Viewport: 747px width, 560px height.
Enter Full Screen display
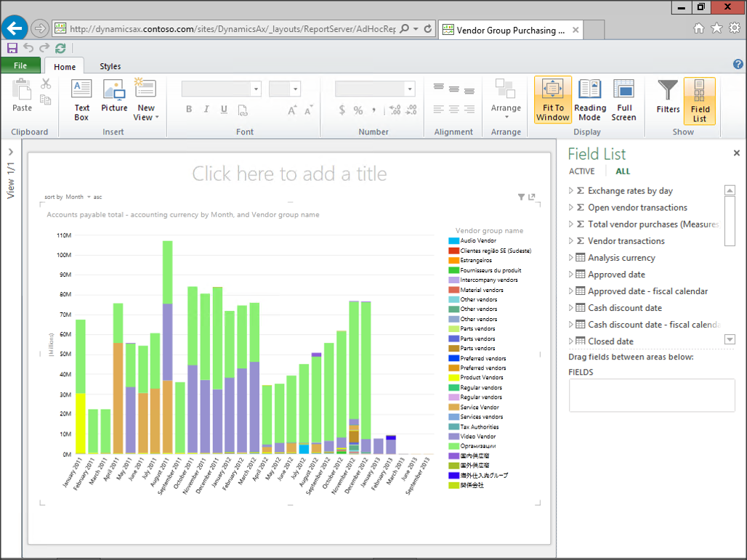623,100
